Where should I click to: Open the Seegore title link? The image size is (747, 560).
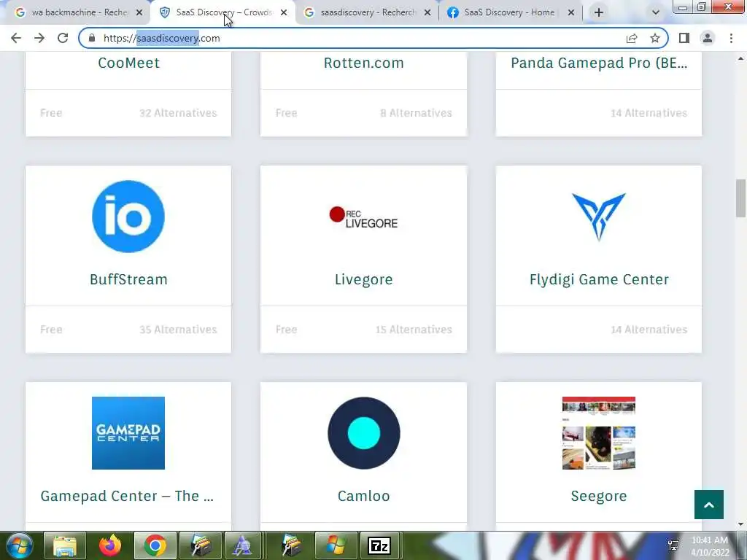(x=599, y=496)
